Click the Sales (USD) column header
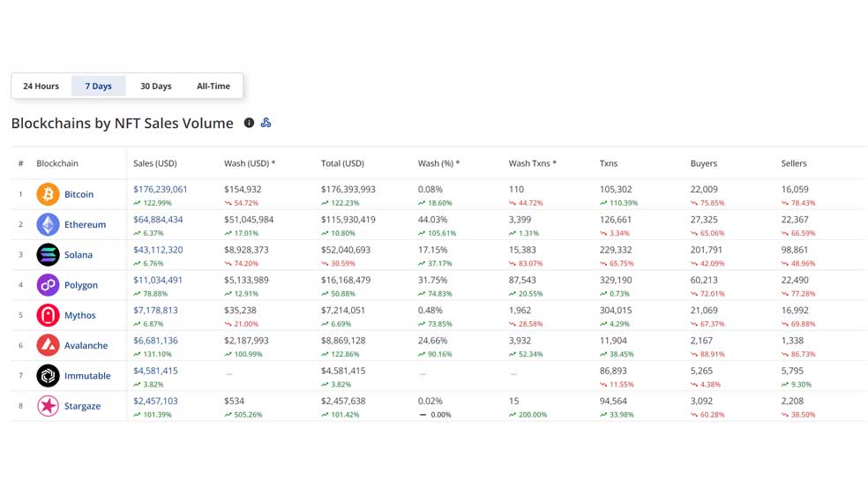Viewport: 868px width, 489px height. point(155,163)
